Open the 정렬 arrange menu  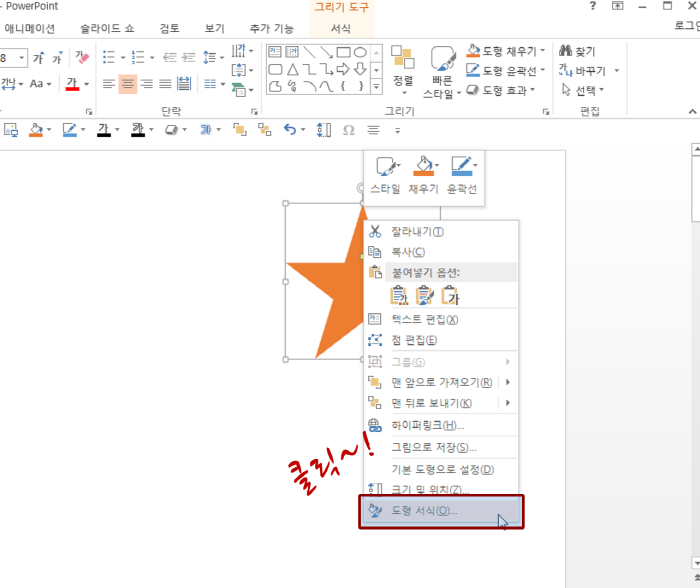[403, 71]
